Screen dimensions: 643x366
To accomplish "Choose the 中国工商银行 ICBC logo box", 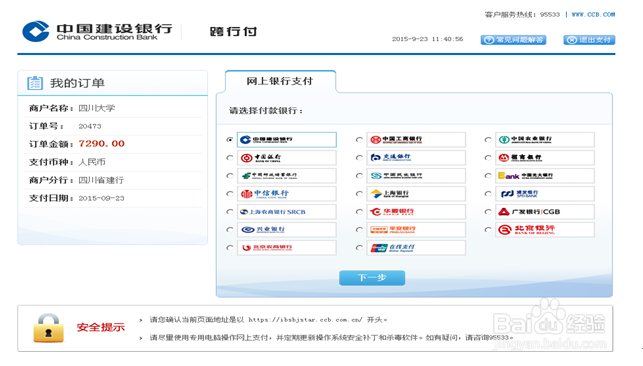I will click(416, 140).
